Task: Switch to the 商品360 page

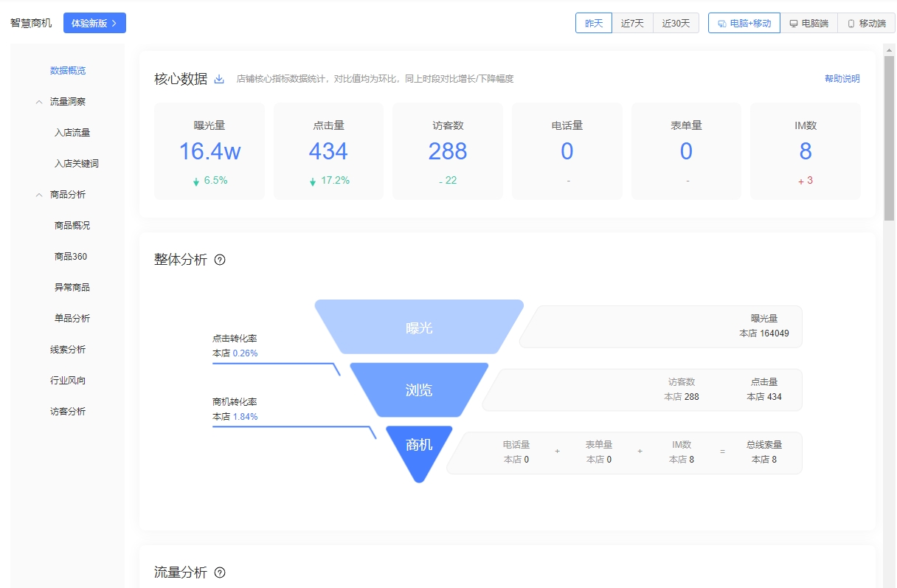Action: 71,256
